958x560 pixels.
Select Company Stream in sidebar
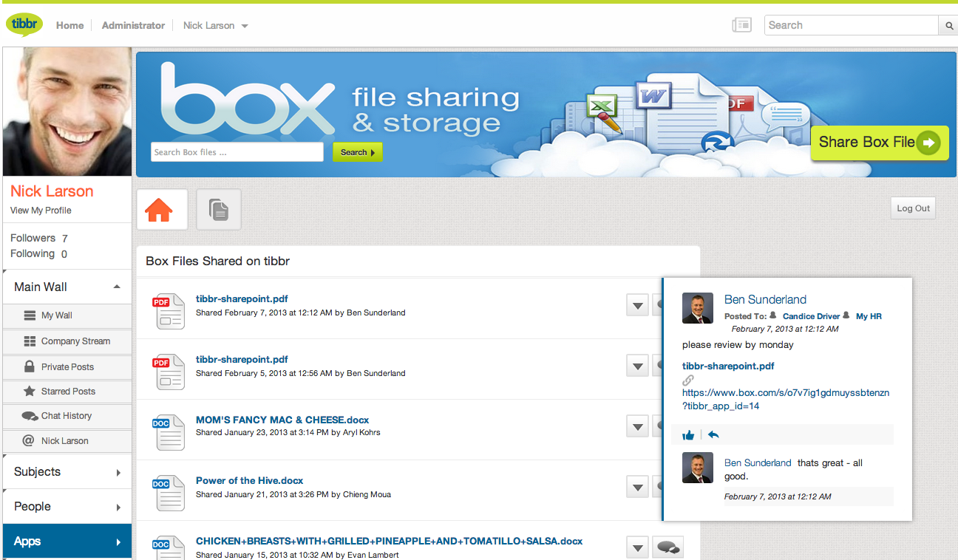point(67,341)
